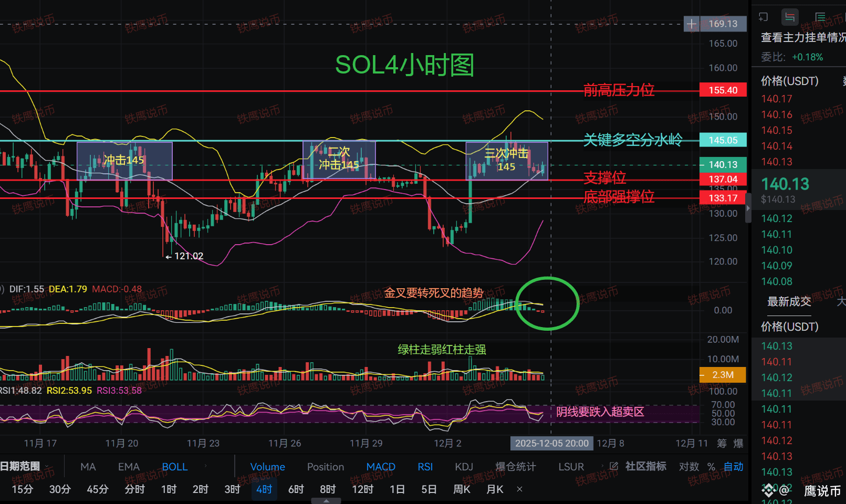
Task: Toggle 对数 logarithmic scale
Action: [x=689, y=466]
